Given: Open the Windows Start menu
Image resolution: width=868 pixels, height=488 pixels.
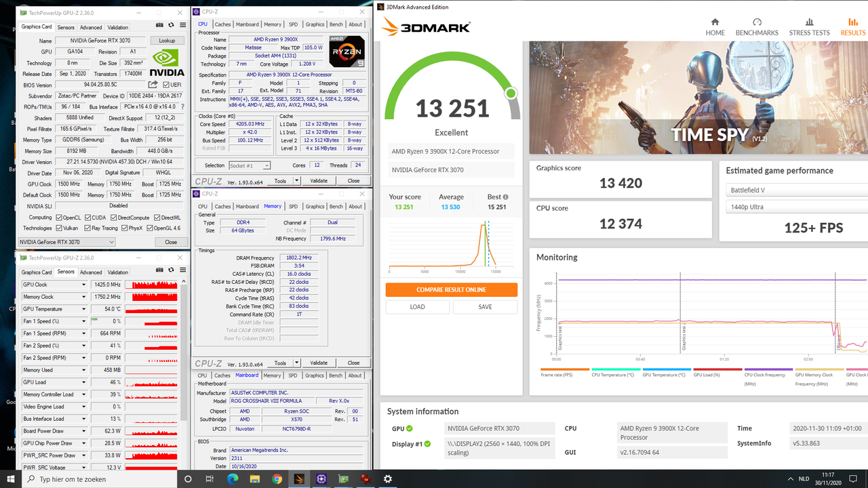Looking at the screenshot, I should coord(9,479).
